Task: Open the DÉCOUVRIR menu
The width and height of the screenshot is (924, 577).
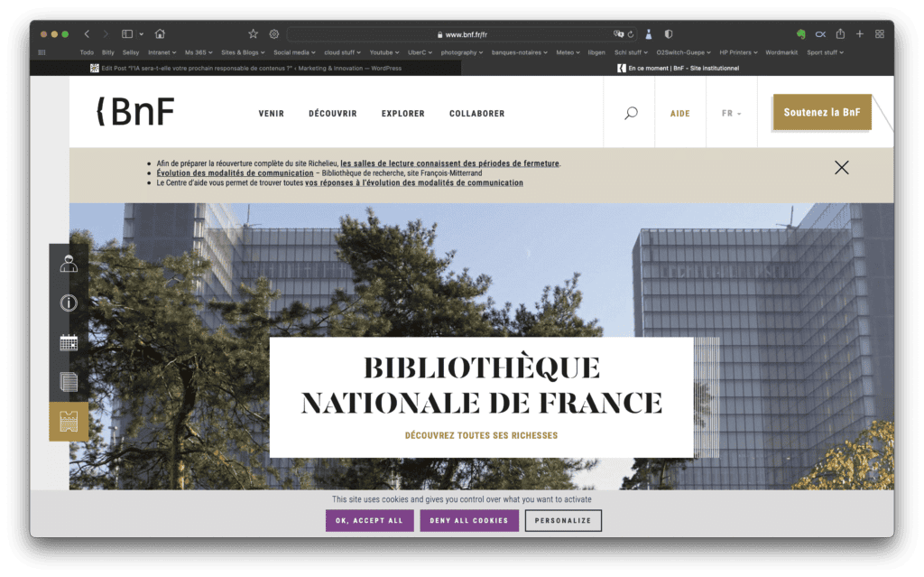Action: (x=333, y=113)
